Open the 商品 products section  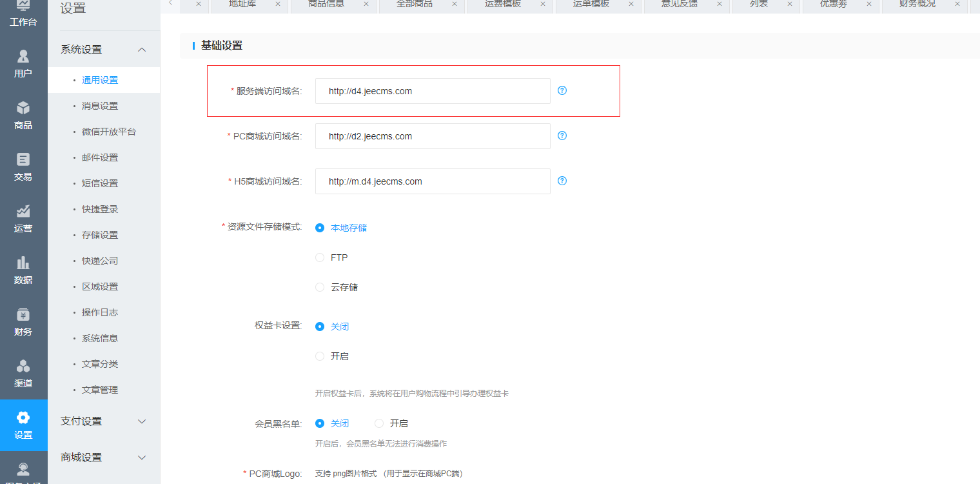pyautogui.click(x=23, y=116)
